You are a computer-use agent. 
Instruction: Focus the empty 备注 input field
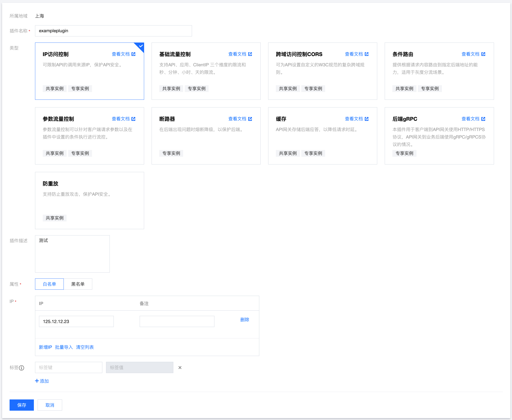click(x=177, y=321)
